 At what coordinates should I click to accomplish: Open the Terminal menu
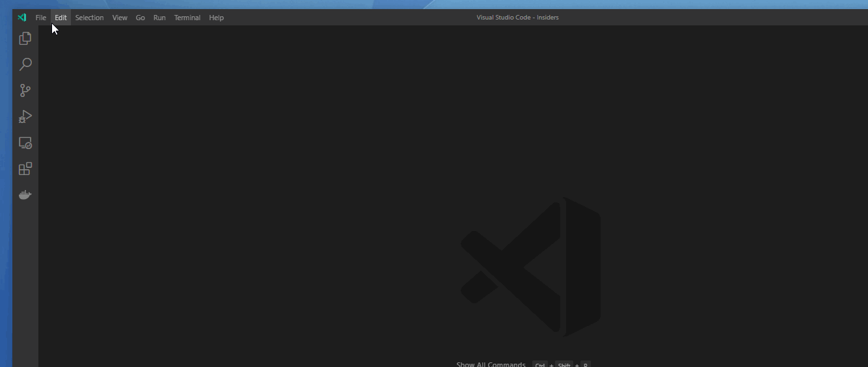(187, 18)
